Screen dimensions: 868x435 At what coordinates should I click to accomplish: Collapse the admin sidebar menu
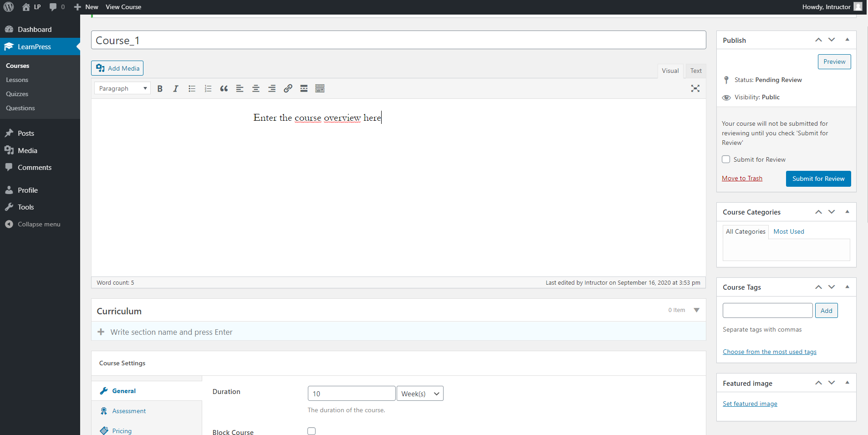pos(40,224)
